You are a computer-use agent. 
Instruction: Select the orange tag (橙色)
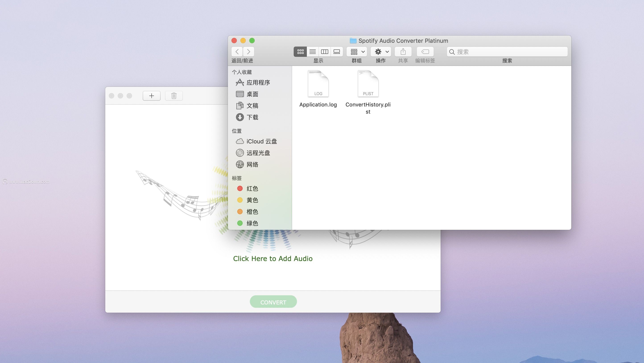click(x=260, y=212)
